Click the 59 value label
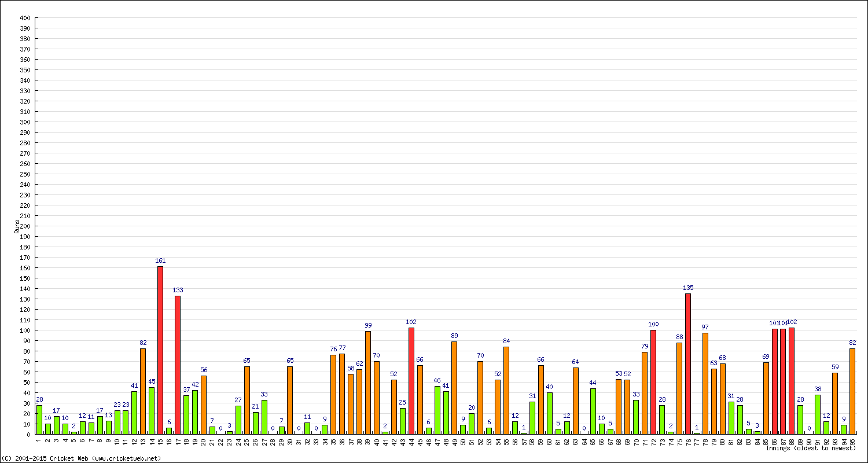The height and width of the screenshot is (463, 868). pyautogui.click(x=835, y=367)
